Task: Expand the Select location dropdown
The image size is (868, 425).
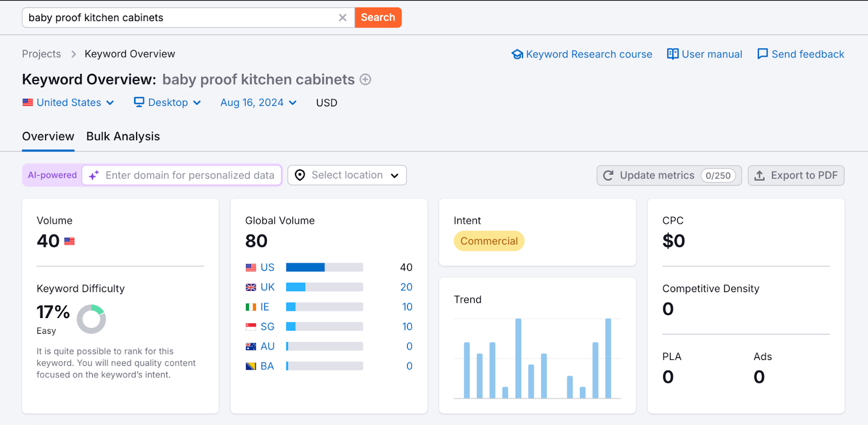Action: click(x=394, y=175)
